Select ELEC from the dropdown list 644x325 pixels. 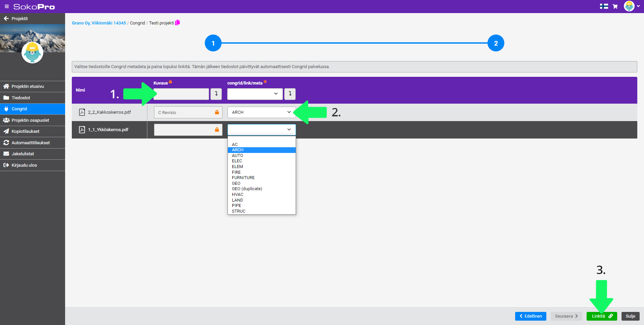click(x=261, y=161)
